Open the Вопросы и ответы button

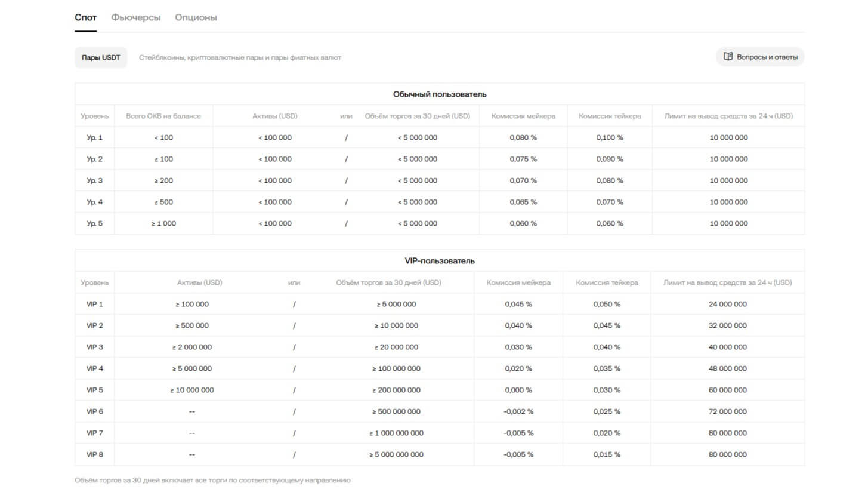click(760, 57)
